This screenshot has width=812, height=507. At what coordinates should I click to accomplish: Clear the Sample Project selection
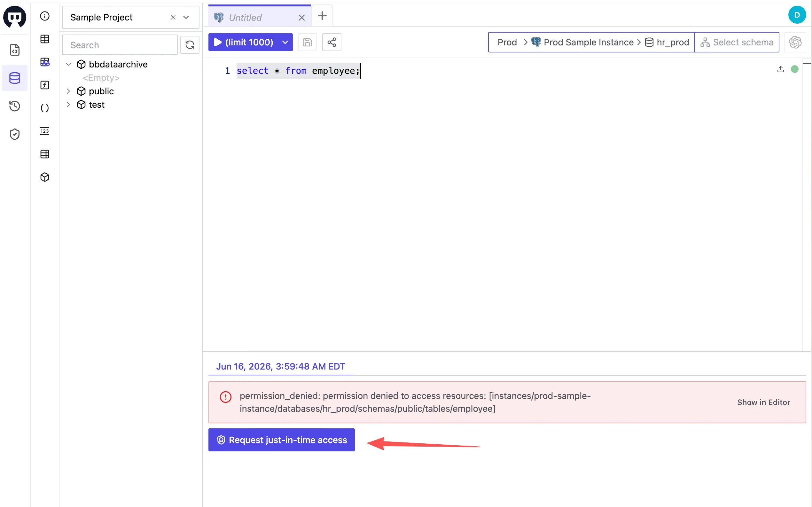[173, 17]
